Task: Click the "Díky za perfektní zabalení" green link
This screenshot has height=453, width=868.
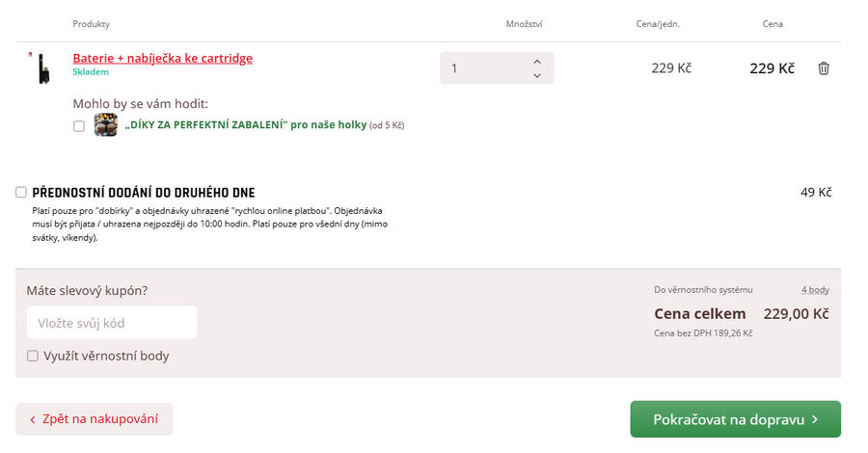Action: pos(246,125)
